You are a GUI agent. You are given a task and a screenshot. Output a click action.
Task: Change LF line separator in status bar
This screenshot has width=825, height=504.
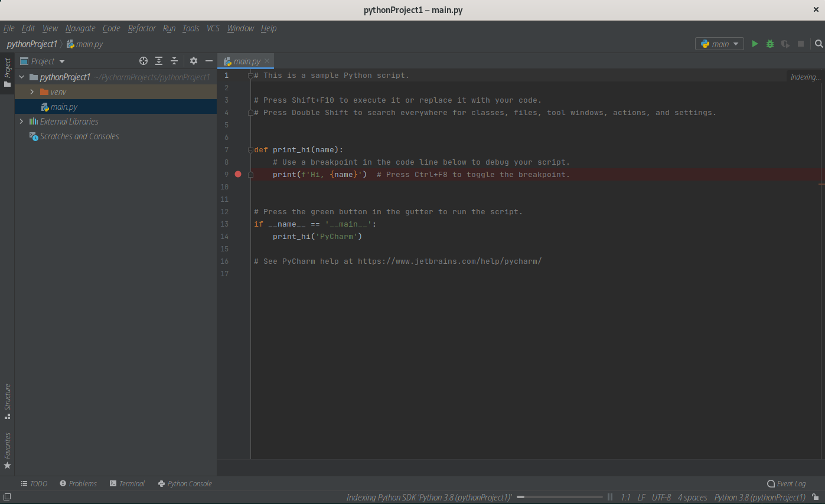click(x=641, y=498)
